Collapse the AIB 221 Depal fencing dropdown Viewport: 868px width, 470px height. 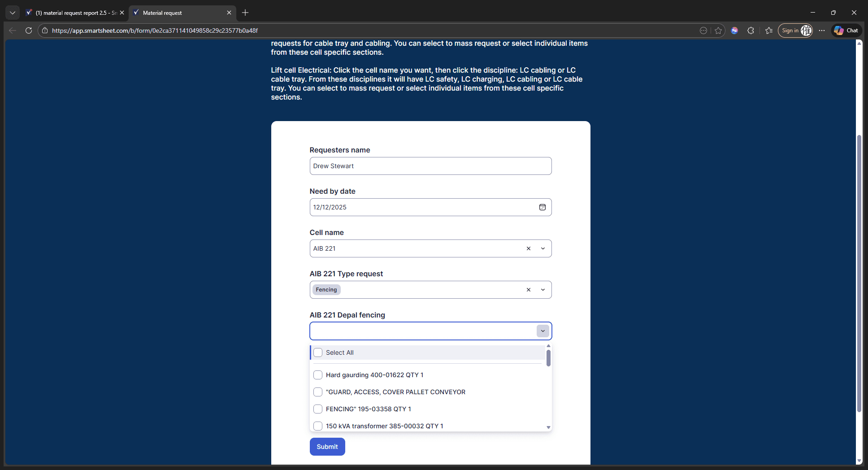[x=543, y=331]
